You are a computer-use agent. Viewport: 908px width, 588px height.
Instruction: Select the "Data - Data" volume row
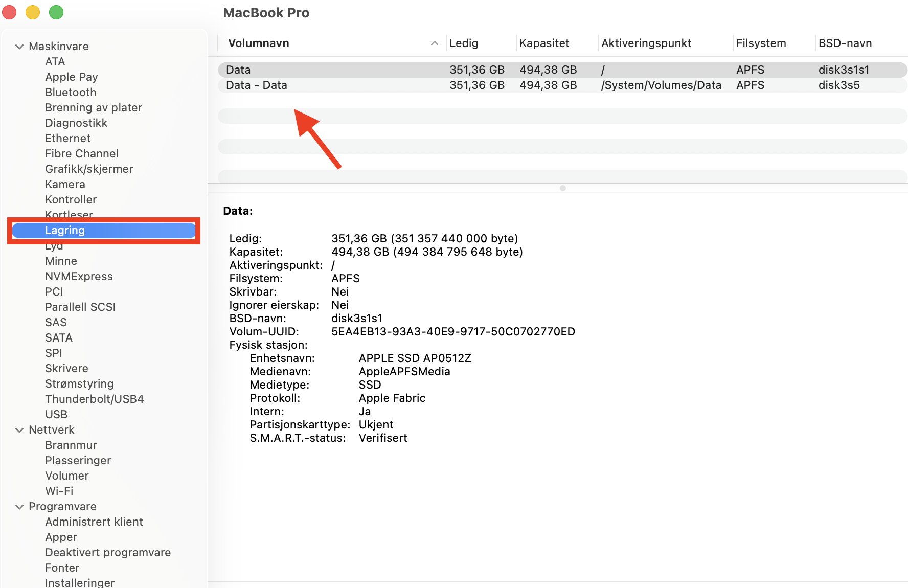point(562,85)
